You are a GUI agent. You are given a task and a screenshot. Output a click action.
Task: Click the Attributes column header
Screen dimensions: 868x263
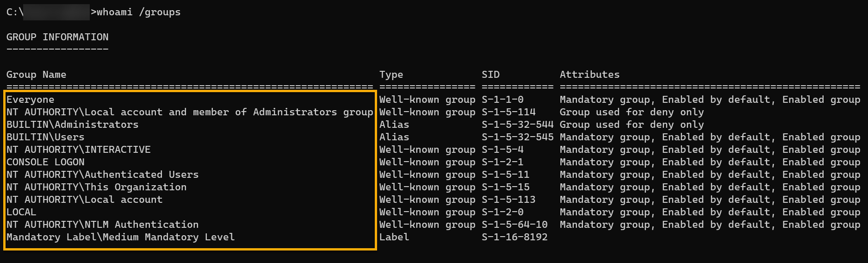(x=589, y=75)
